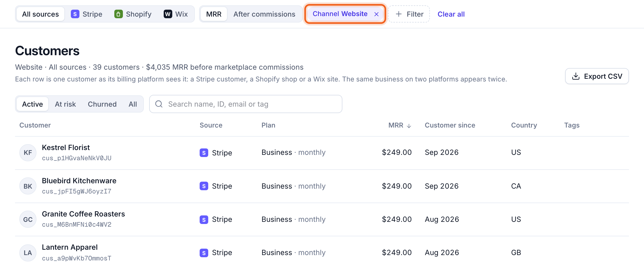
Task: Select the All sources segment
Action: [x=41, y=14]
